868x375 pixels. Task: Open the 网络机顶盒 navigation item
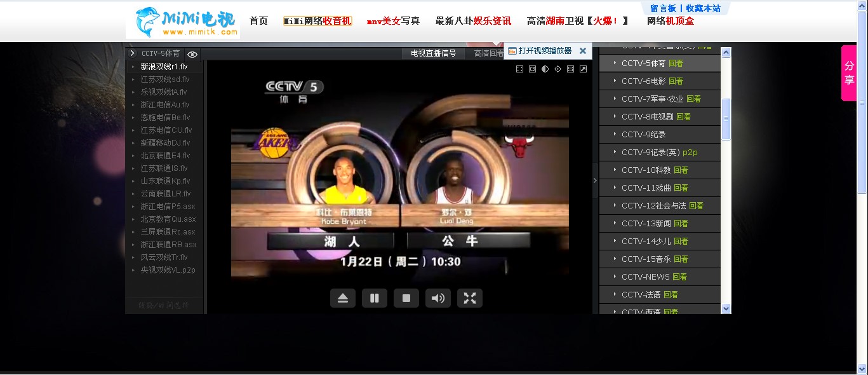(x=671, y=21)
